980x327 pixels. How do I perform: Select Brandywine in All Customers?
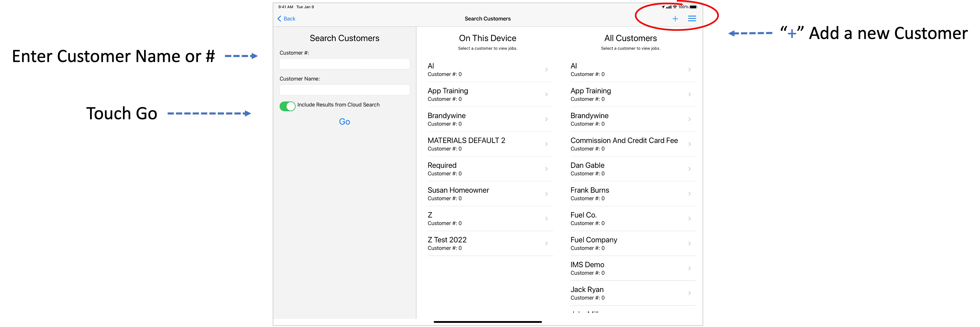633,119
